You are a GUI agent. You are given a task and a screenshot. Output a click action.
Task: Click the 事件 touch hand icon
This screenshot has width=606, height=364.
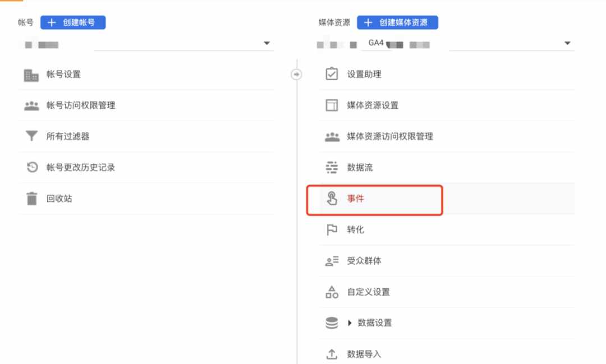click(x=332, y=198)
